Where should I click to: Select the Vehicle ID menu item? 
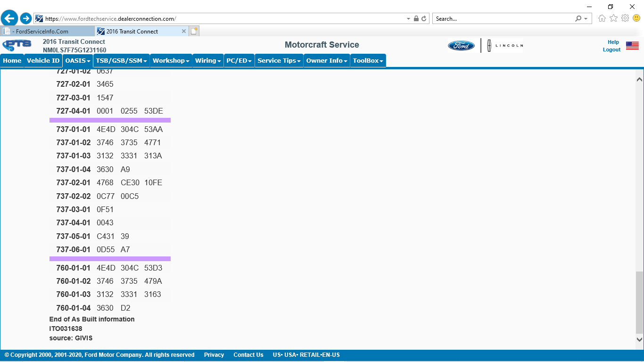43,61
